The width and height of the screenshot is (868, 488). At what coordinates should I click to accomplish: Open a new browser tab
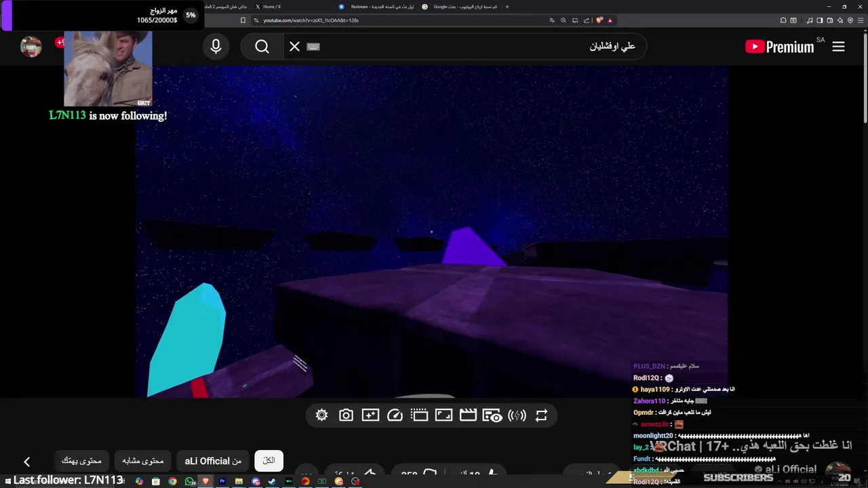(x=507, y=7)
